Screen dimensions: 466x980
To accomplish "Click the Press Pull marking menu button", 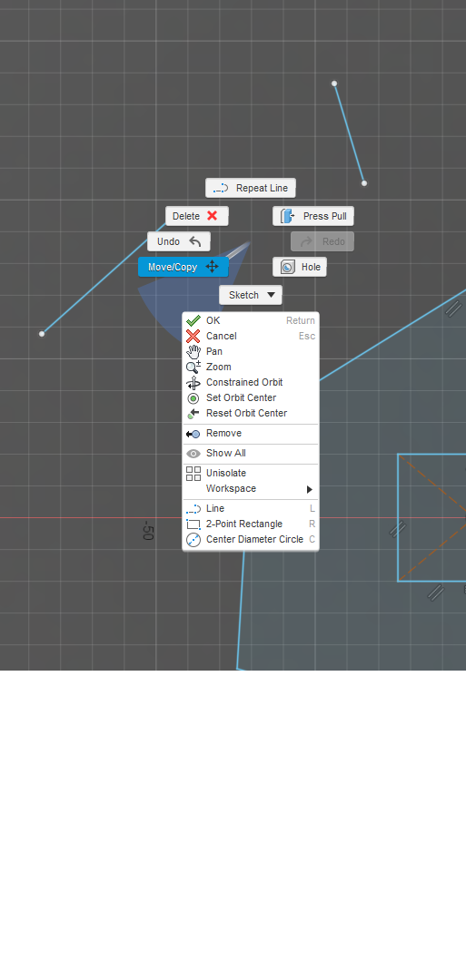I will click(313, 216).
